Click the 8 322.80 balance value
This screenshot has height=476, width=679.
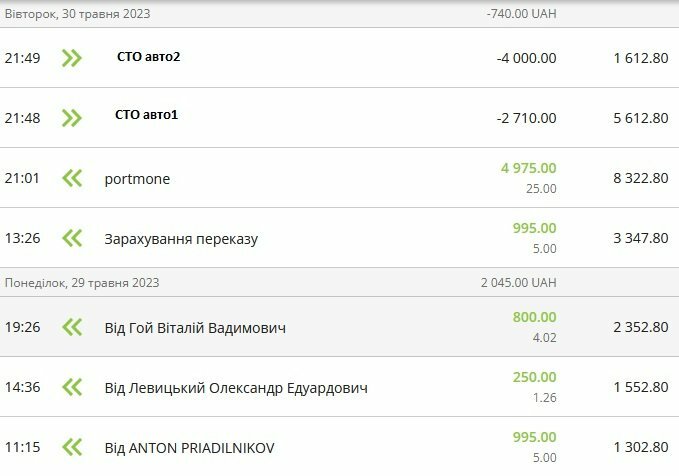pos(641,179)
